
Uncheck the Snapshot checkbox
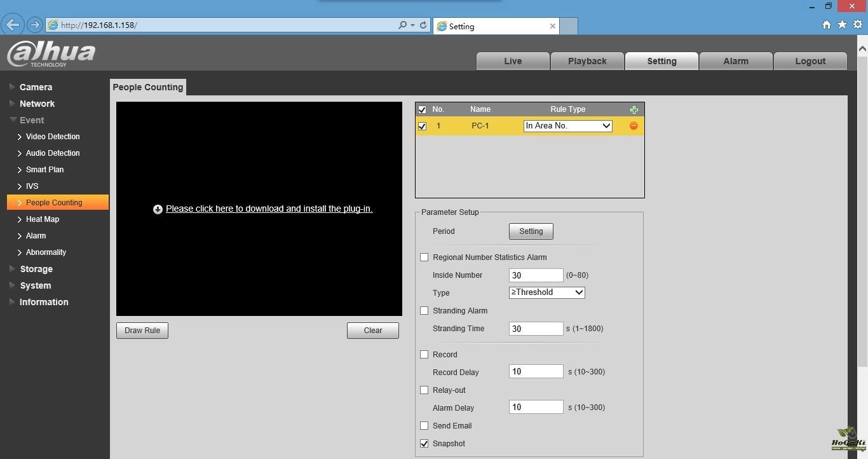(424, 444)
